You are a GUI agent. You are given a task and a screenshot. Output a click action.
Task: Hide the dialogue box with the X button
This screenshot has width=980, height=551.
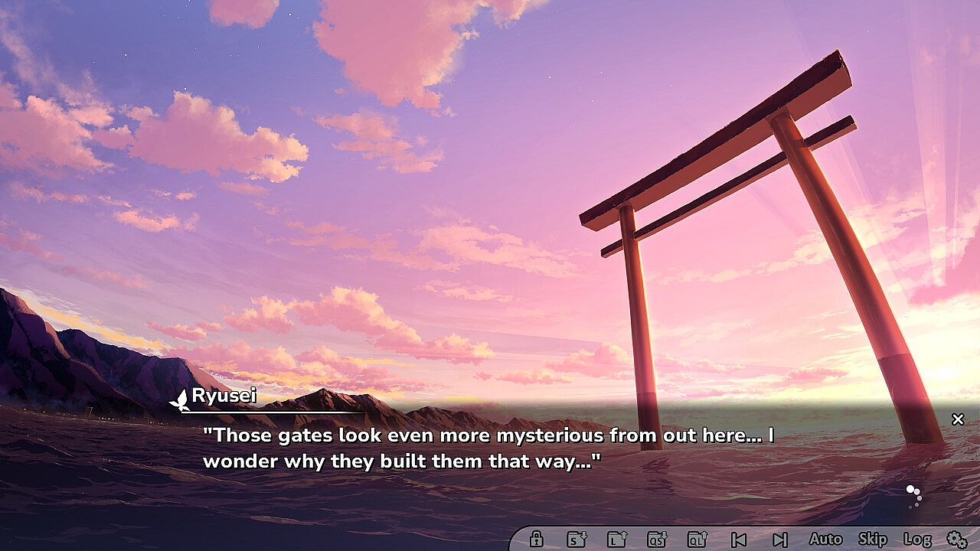(x=958, y=419)
